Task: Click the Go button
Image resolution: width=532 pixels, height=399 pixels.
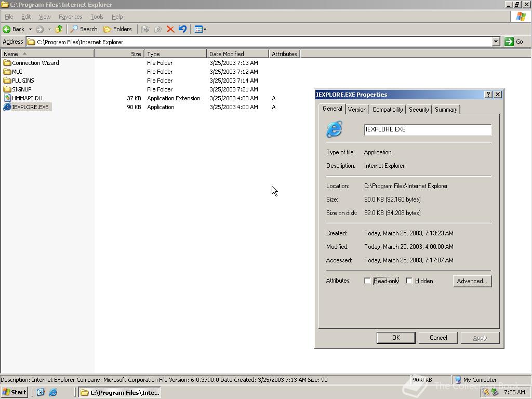Action: click(x=514, y=42)
